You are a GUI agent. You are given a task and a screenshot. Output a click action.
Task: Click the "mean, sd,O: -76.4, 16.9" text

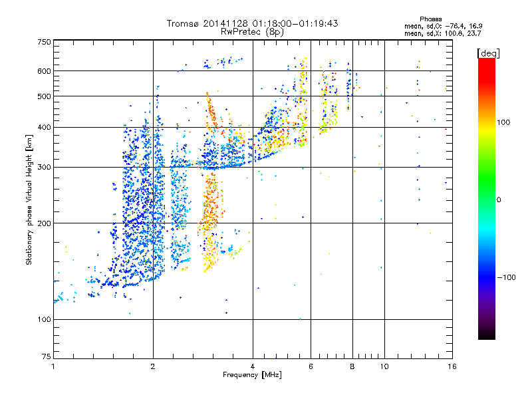[x=443, y=26]
